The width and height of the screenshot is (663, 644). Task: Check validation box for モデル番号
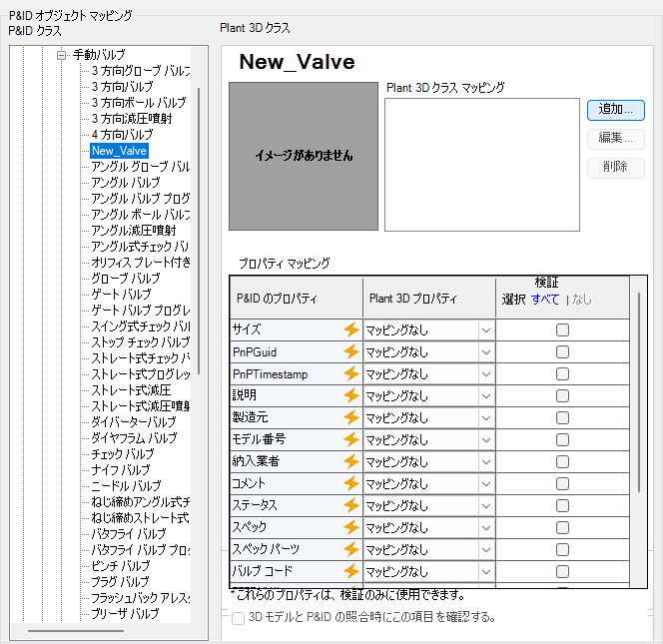pos(562,439)
